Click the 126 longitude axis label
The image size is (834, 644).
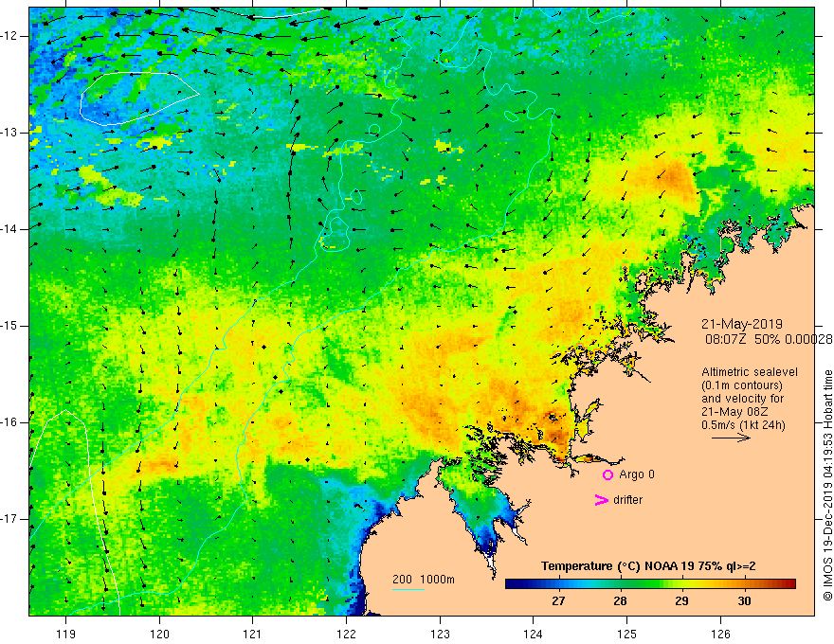pos(720,634)
